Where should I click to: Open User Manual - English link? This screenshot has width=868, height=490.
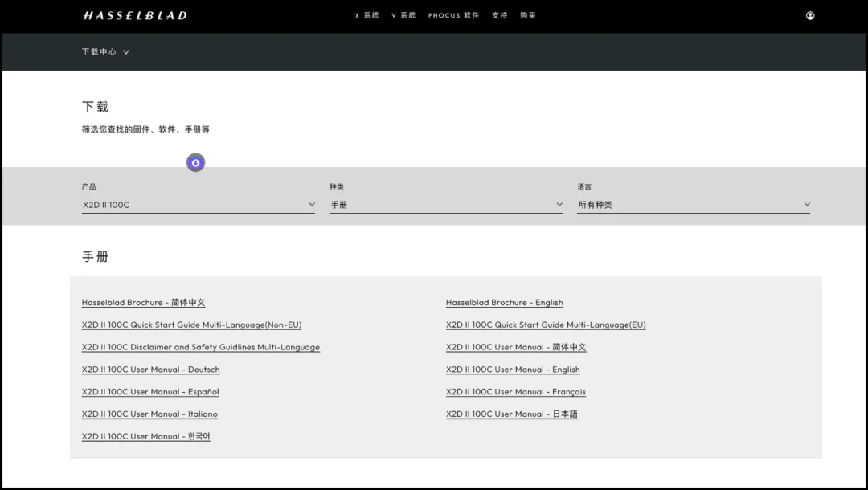(513, 370)
